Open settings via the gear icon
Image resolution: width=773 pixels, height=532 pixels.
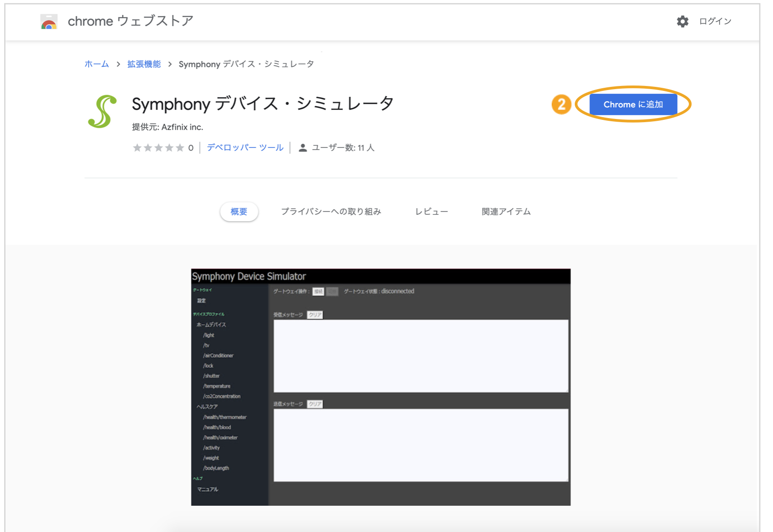(x=682, y=21)
